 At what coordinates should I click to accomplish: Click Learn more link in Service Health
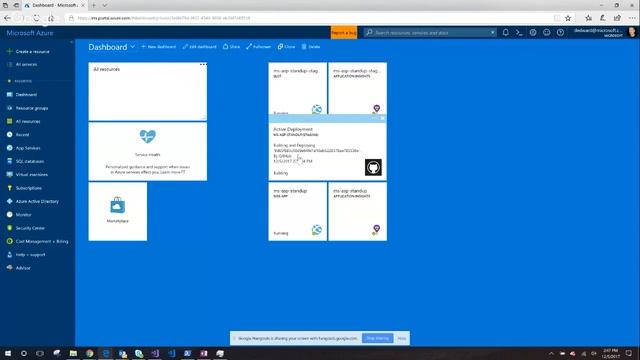[x=173, y=172]
